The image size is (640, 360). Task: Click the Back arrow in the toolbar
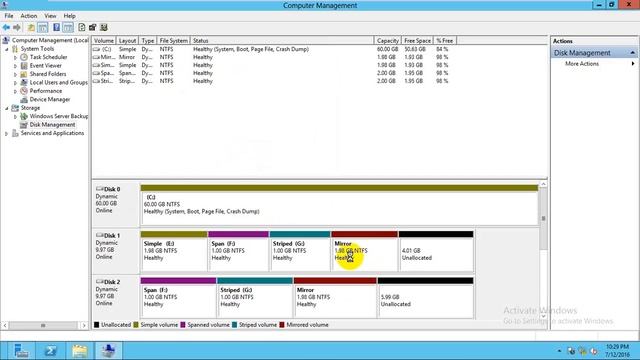(6, 27)
